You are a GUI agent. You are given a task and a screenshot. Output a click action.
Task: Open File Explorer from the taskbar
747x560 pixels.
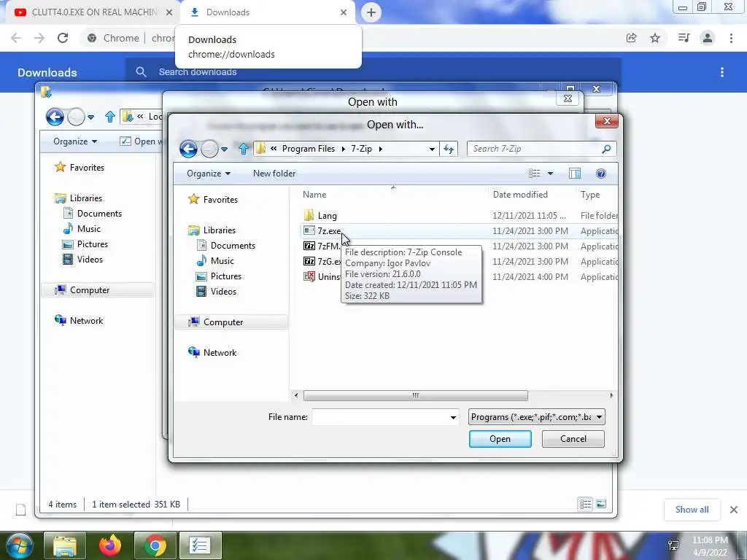[x=65, y=545]
